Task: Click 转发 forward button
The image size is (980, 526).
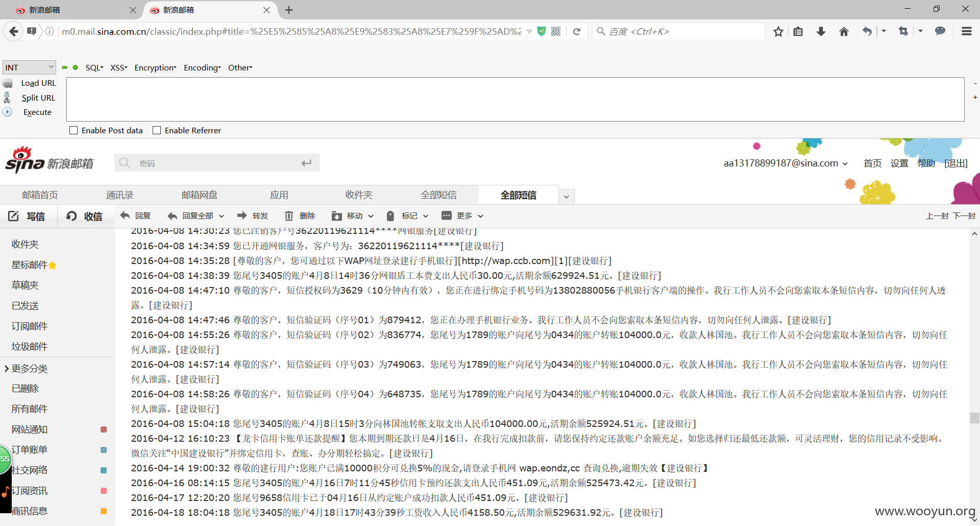Action: pos(253,216)
